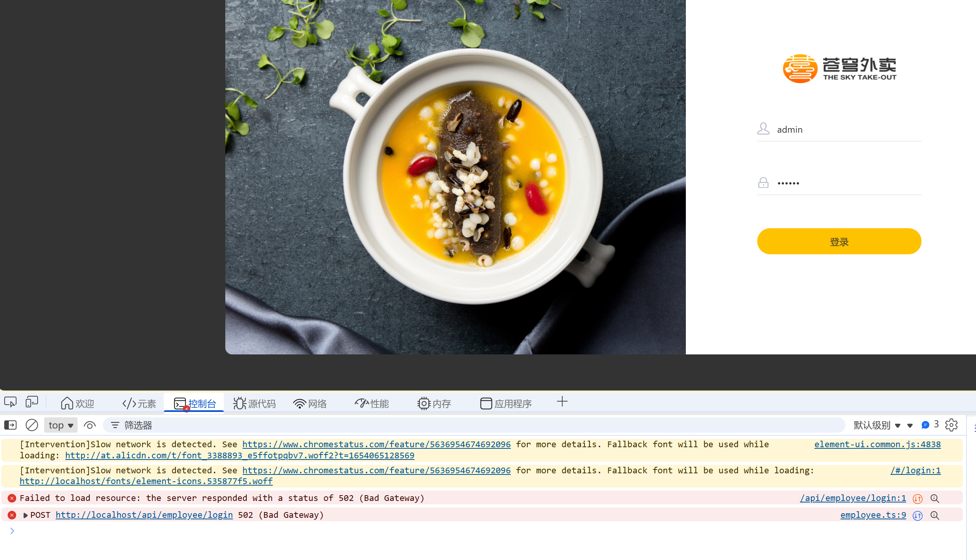The image size is (976, 560).
Task: Toggle the console sidebar panel icon
Action: point(10,425)
